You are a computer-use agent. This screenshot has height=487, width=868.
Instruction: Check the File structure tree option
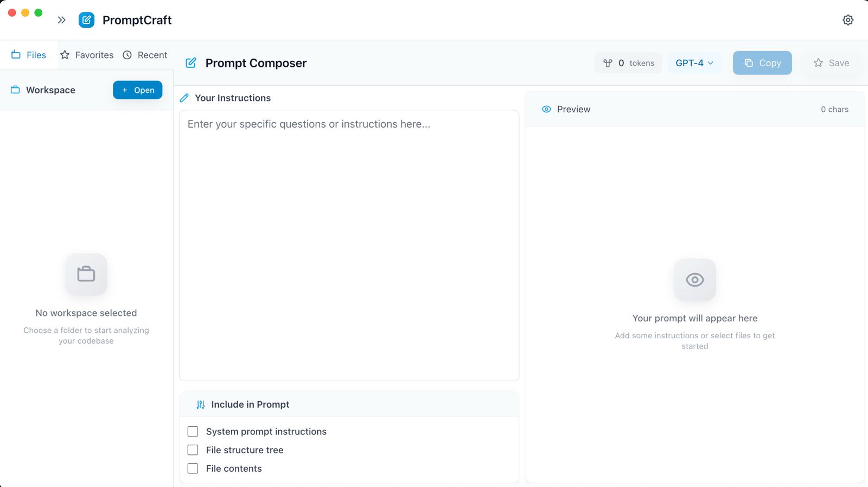193,450
